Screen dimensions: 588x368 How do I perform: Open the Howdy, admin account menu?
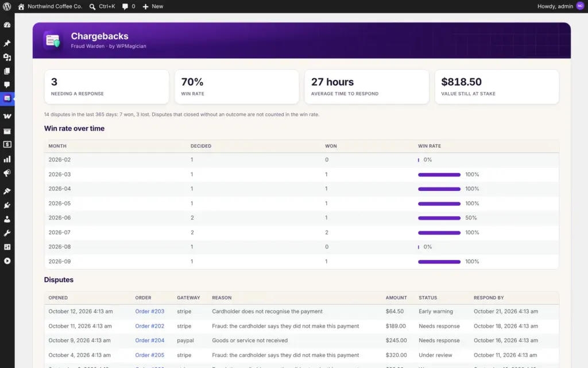[555, 6]
